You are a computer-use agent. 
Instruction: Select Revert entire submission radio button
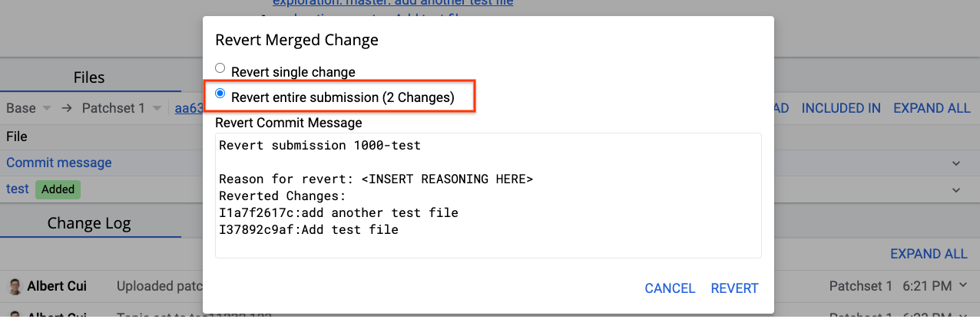pos(220,94)
